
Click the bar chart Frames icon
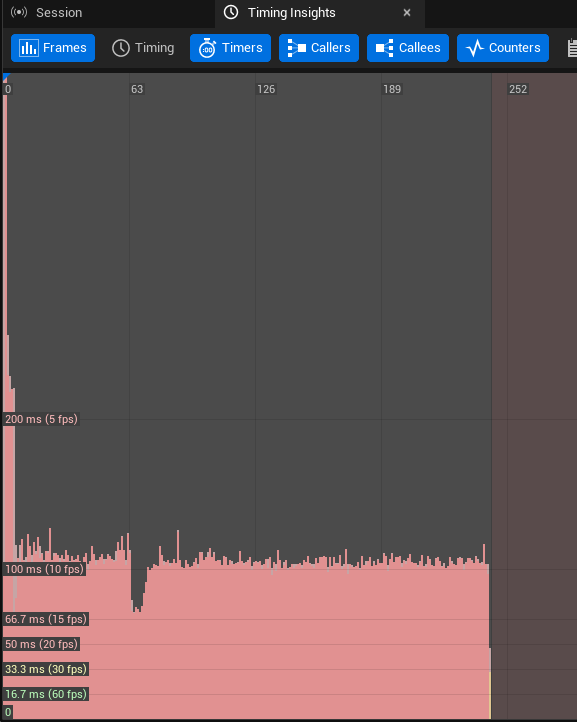pyautogui.click(x=29, y=48)
